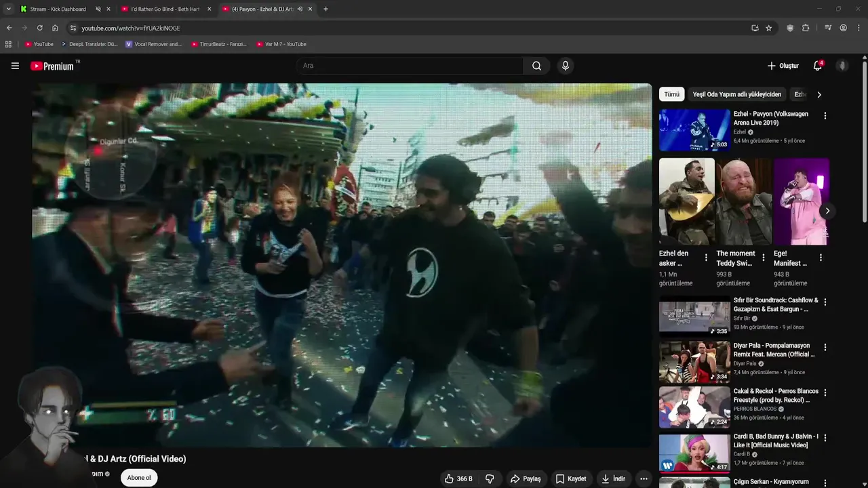
Task: View site information icon in address bar
Action: pyautogui.click(x=73, y=28)
